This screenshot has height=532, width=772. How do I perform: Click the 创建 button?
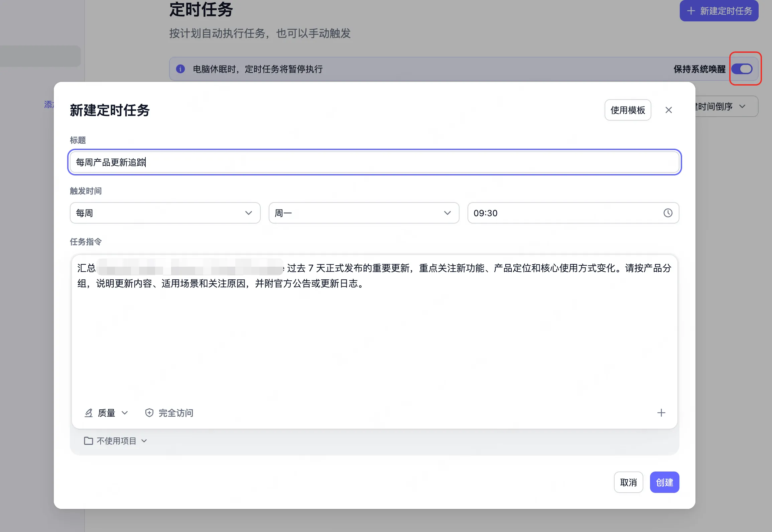point(664,482)
